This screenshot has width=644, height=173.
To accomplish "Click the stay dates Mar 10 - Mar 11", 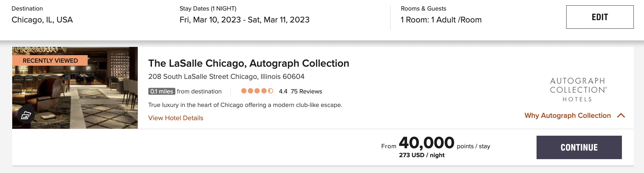I will [x=244, y=20].
